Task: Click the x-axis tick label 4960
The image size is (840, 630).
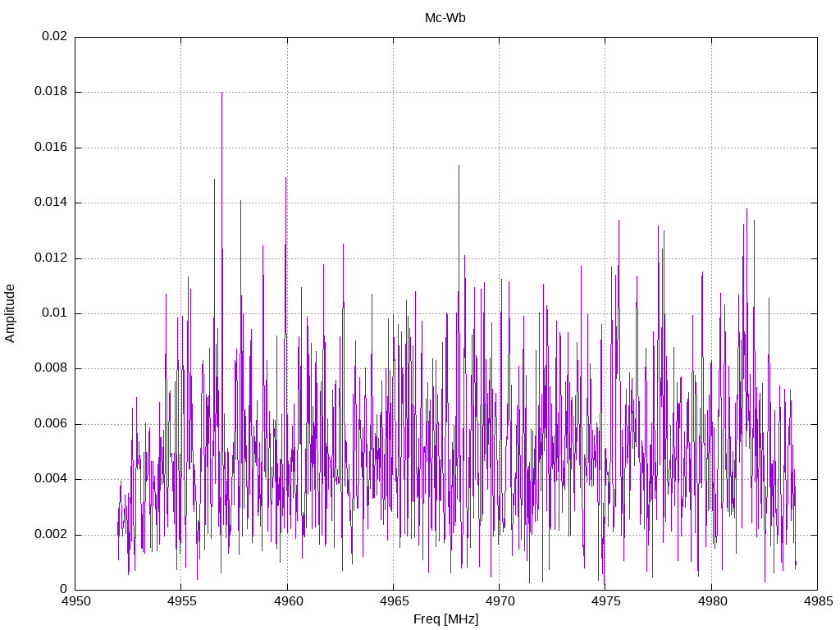Action: pyautogui.click(x=288, y=601)
